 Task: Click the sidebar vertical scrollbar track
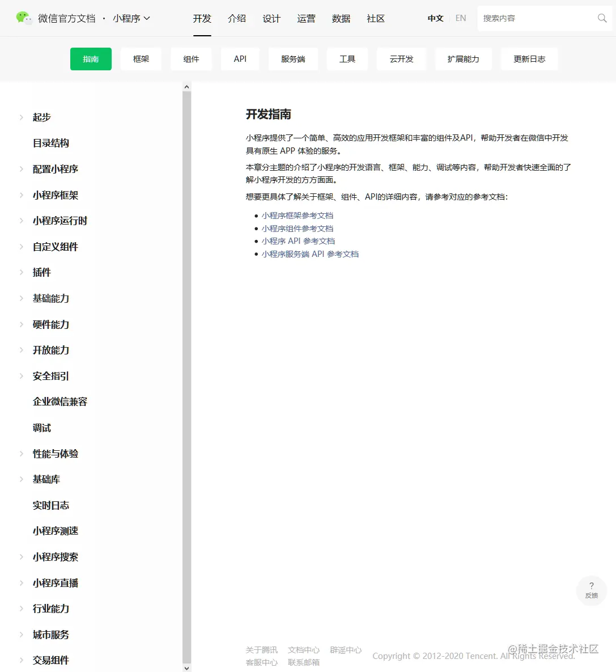coord(186,377)
